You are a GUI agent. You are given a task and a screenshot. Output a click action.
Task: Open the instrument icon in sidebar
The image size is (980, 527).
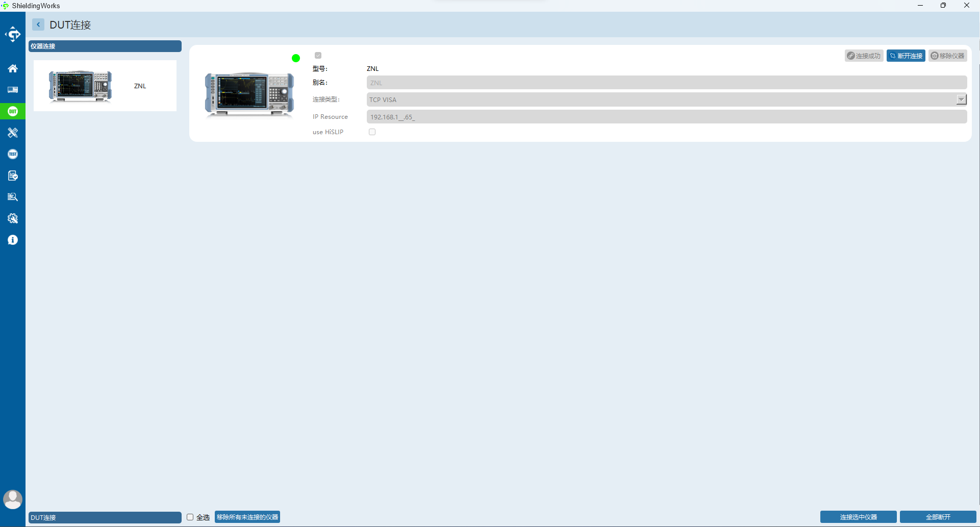click(x=13, y=90)
